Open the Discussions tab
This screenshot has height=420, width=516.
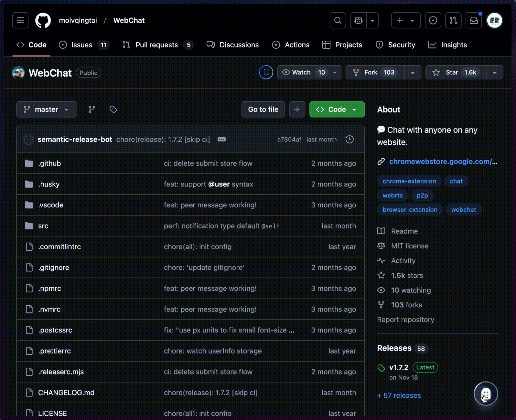tap(233, 45)
